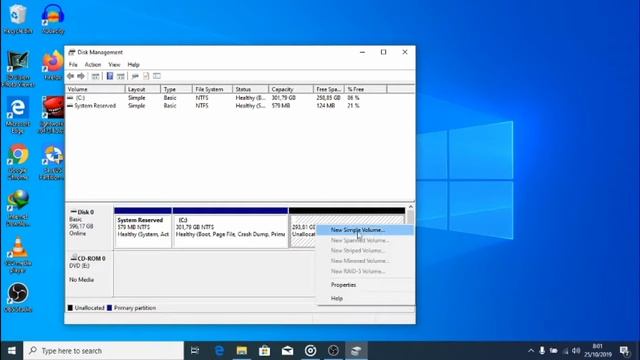Open the Action menu
640x360 pixels.
point(93,64)
